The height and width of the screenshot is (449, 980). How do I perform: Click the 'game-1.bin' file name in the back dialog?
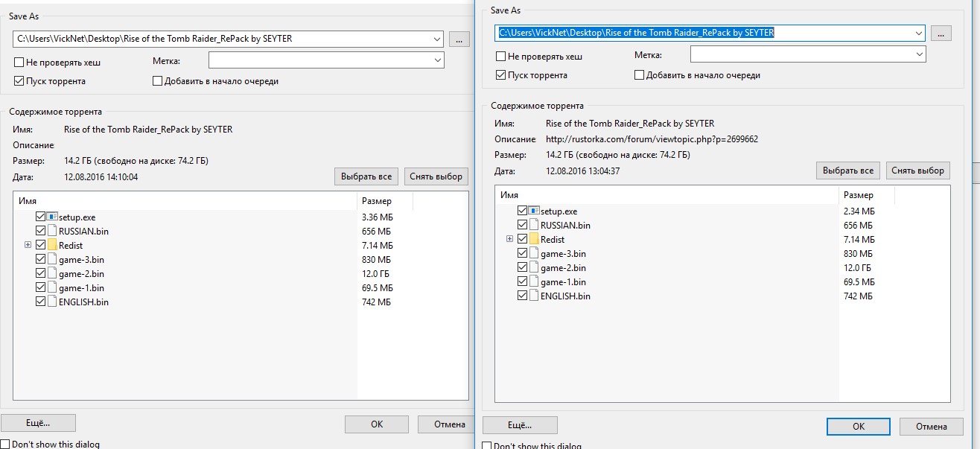(82, 288)
